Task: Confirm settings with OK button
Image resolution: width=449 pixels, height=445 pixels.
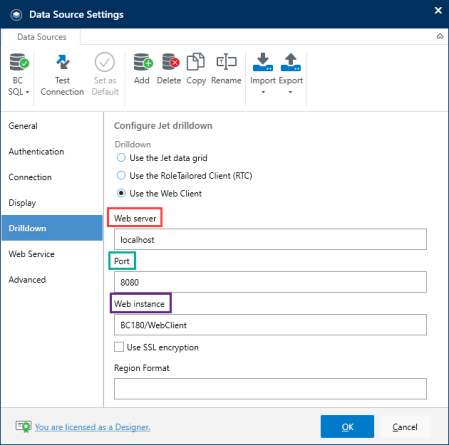Action: [347, 426]
